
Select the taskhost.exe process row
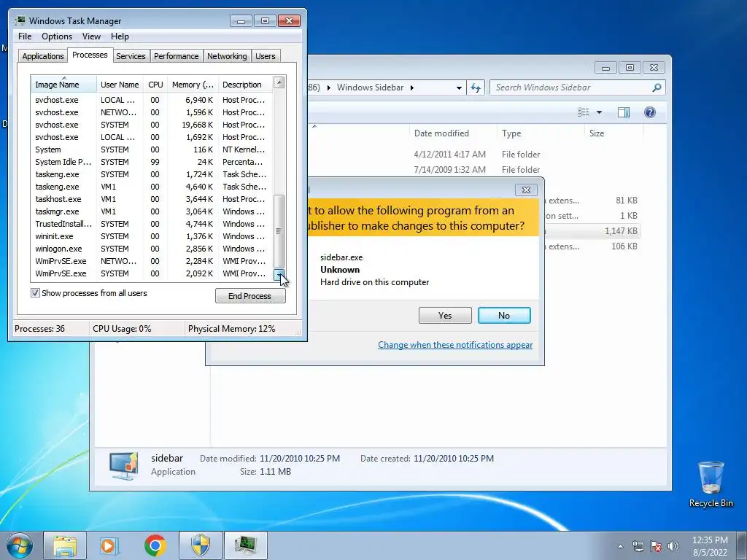point(152,199)
